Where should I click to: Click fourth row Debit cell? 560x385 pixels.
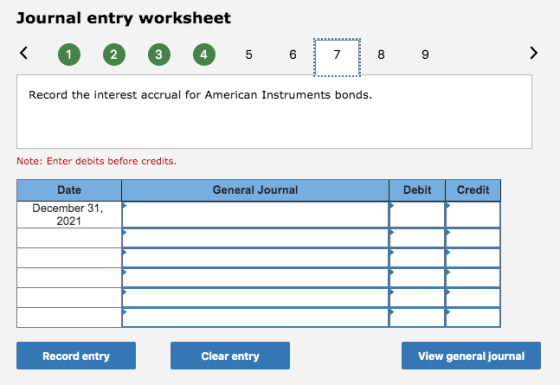click(417, 278)
